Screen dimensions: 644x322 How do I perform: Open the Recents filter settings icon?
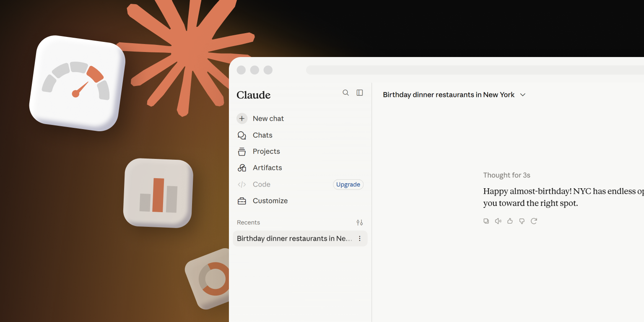pyautogui.click(x=360, y=223)
